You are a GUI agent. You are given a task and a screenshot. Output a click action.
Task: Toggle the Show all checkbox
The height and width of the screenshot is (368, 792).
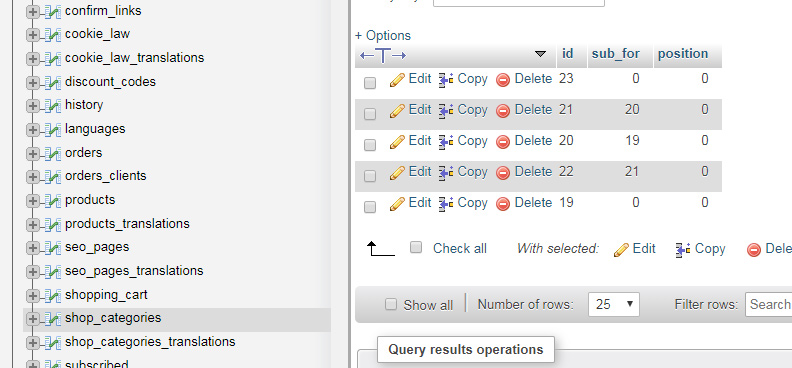point(391,304)
